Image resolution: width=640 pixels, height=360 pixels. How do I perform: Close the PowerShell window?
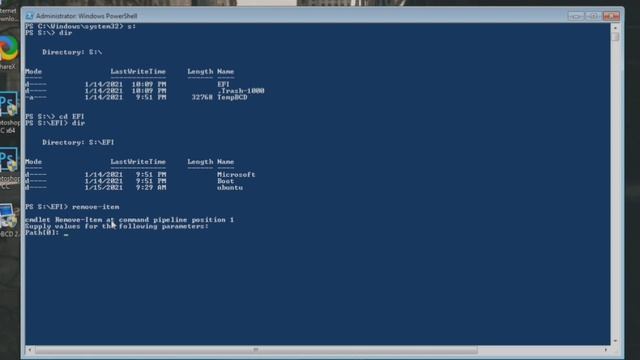(611, 16)
